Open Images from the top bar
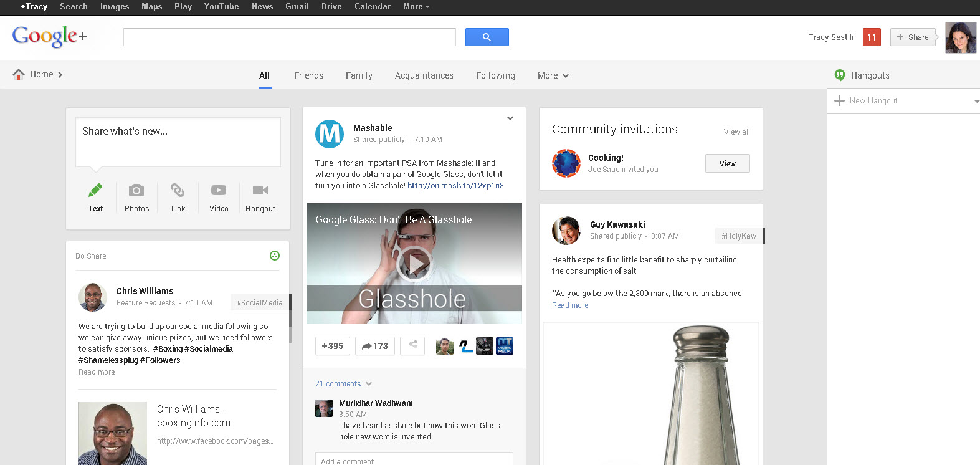This screenshot has width=980, height=465. (115, 6)
